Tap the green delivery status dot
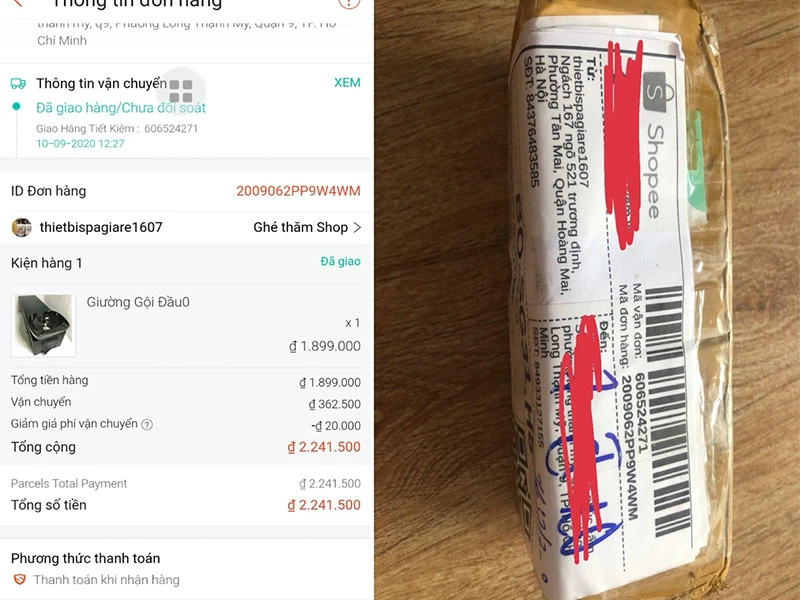Image resolution: width=800 pixels, height=600 pixels. click(16, 106)
